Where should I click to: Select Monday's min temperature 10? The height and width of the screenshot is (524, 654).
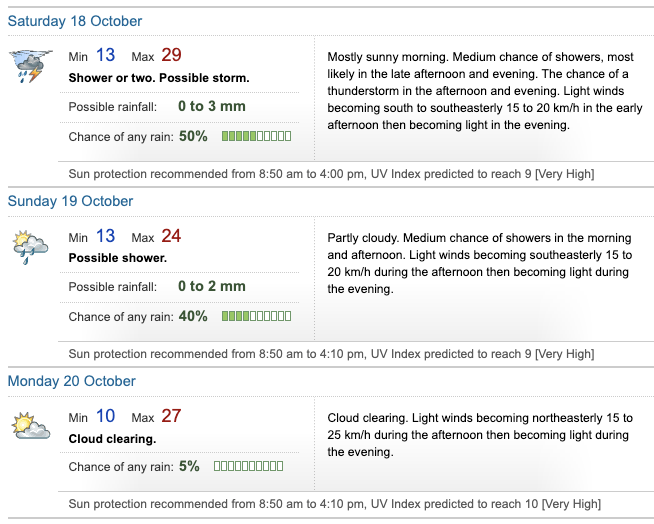tap(105, 416)
